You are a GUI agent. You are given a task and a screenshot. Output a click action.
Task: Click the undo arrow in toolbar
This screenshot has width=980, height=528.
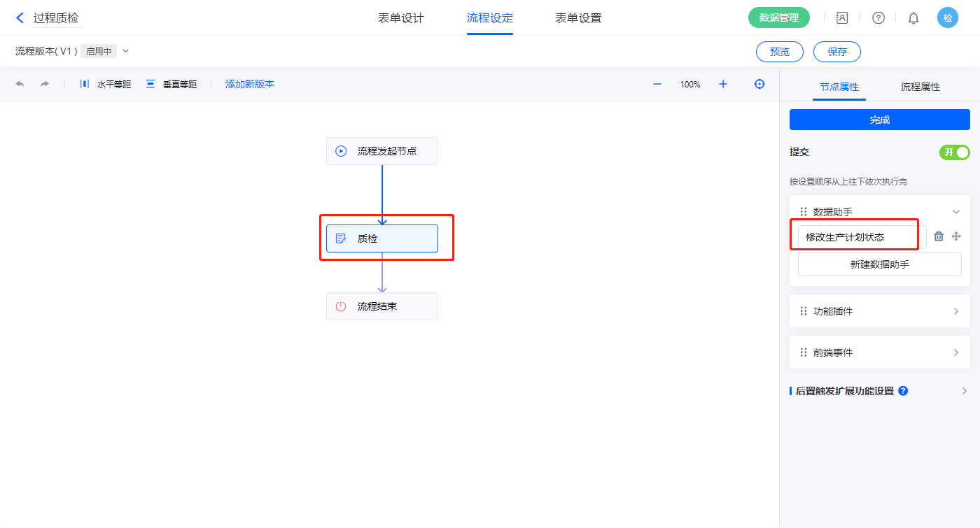(20, 84)
